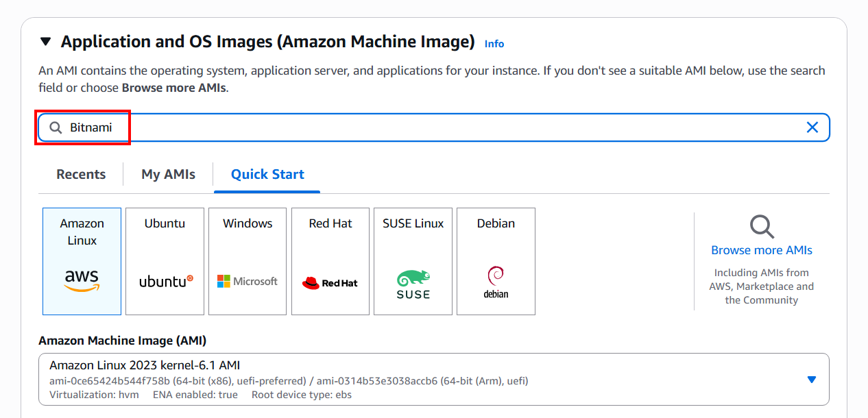
Task: Choose the Windows AMI tile
Action: pos(248,262)
